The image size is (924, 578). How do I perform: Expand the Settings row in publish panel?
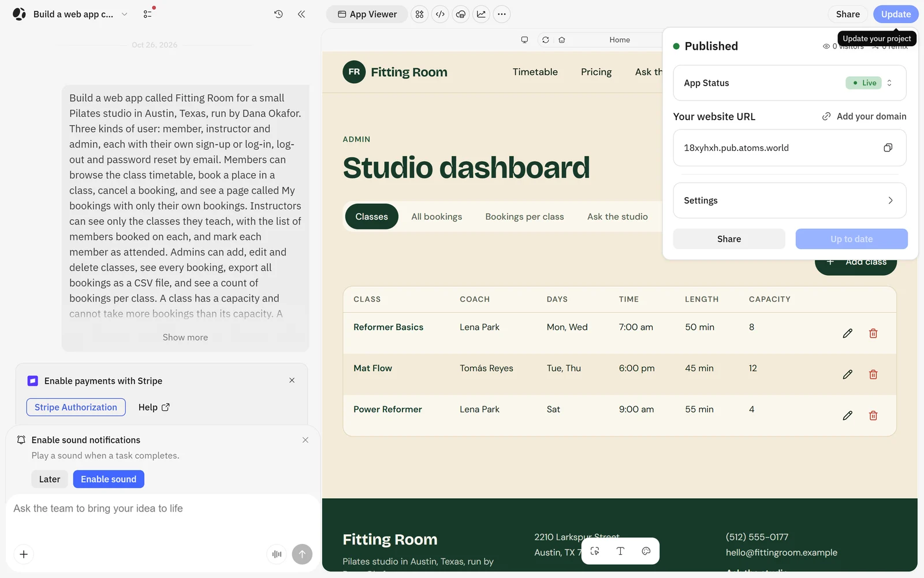[x=789, y=201]
